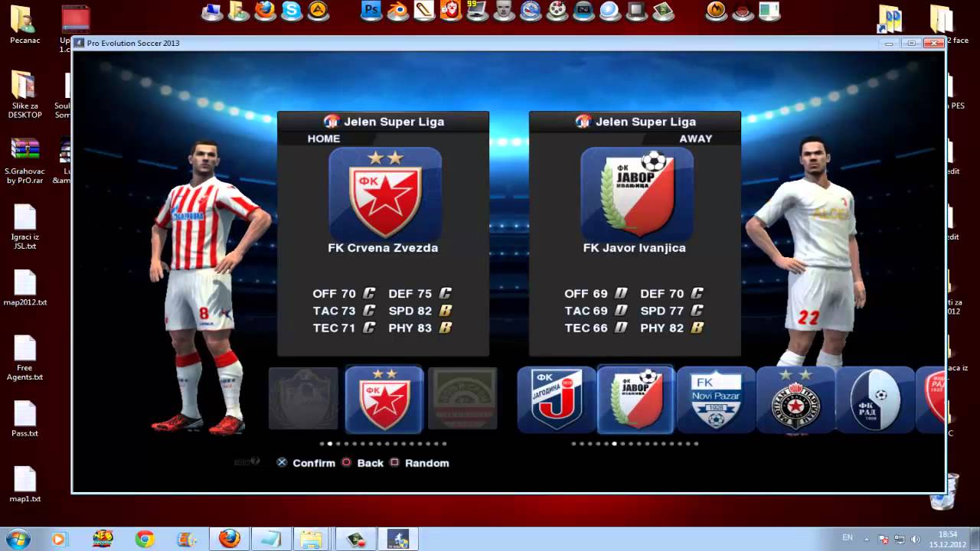Click the large FK Crvena Zvezda home crest

(385, 194)
